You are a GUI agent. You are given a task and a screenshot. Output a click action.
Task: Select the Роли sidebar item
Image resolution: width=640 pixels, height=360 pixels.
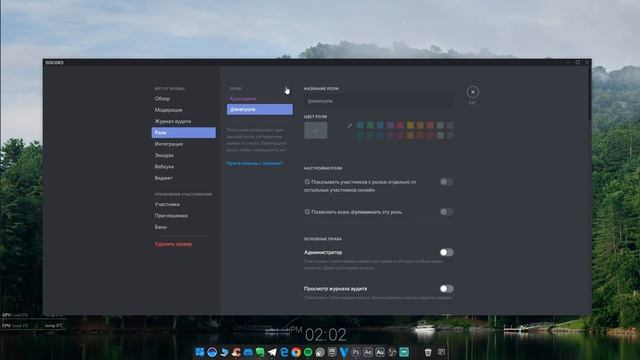click(x=184, y=132)
